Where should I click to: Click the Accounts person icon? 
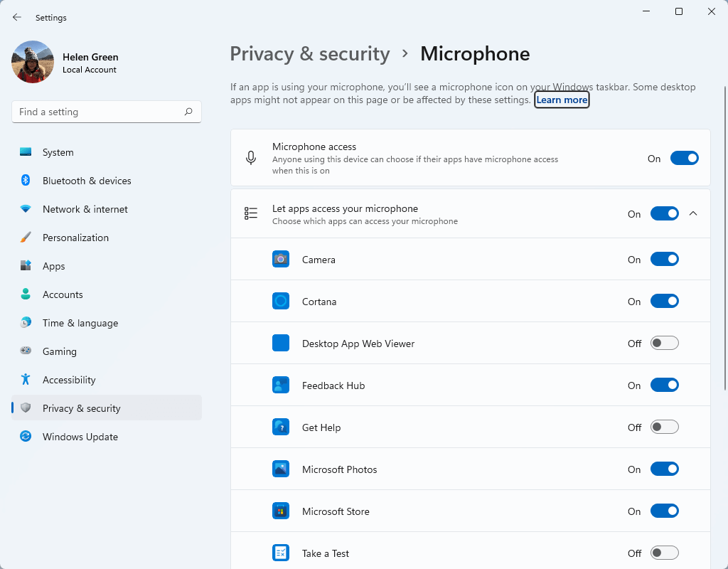coord(26,294)
